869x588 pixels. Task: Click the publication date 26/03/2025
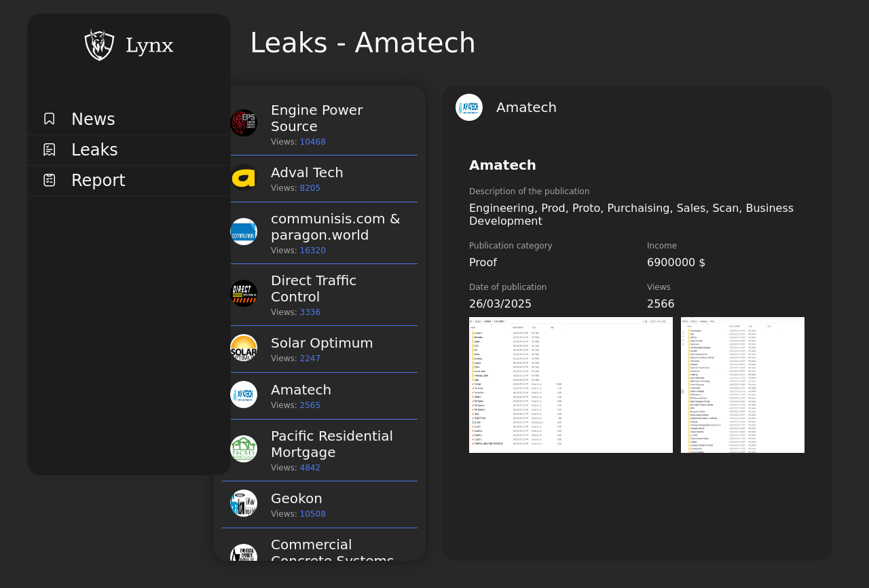(x=500, y=304)
